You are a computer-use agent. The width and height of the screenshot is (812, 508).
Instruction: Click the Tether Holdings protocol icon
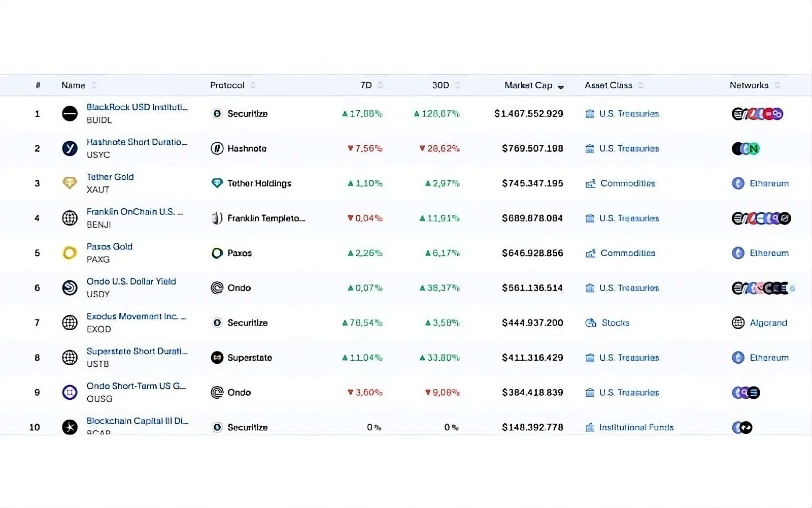click(x=217, y=183)
